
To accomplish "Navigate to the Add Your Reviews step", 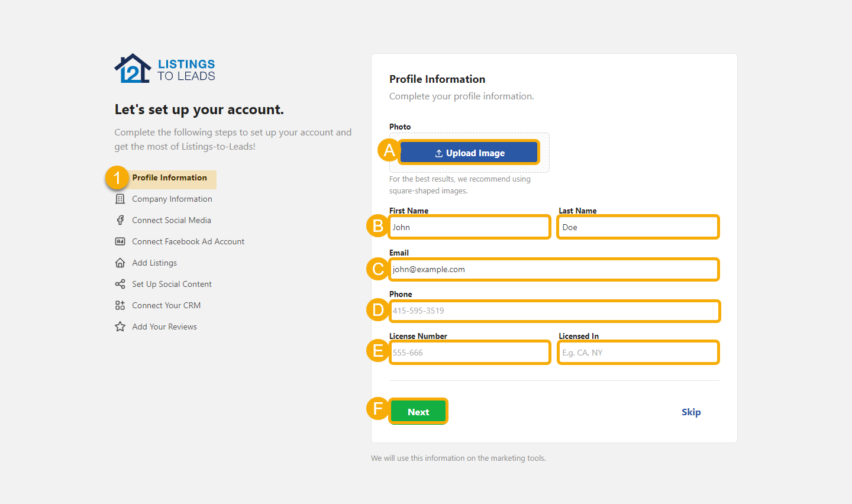I will [x=164, y=327].
